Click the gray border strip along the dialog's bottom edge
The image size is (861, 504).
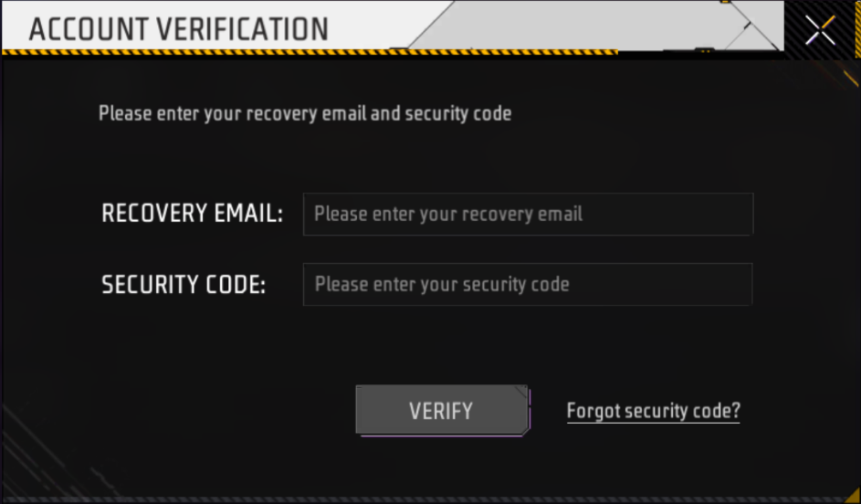[x=431, y=500]
